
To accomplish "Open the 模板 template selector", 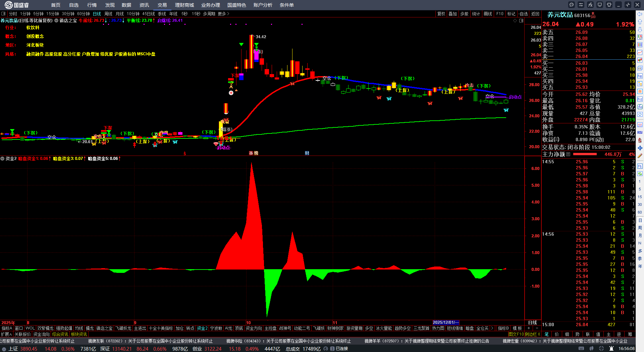I will [x=517, y=328].
